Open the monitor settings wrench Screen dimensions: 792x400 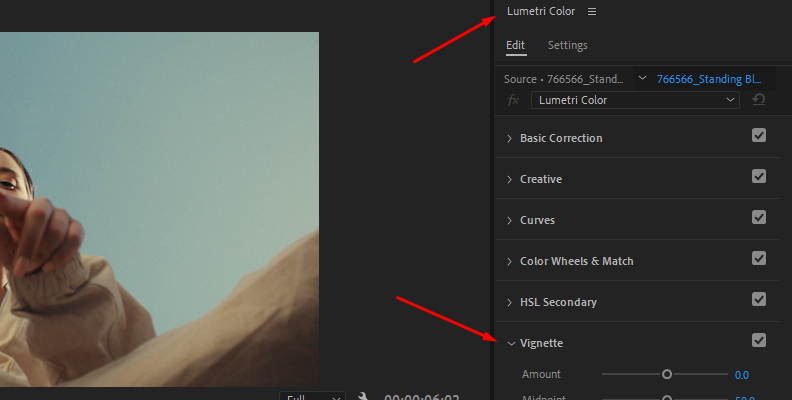coord(363,396)
